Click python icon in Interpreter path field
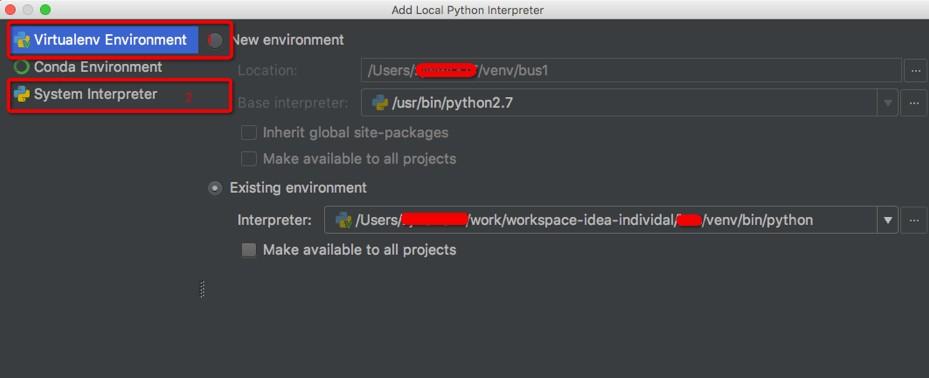The width and height of the screenshot is (929, 378). click(x=343, y=220)
